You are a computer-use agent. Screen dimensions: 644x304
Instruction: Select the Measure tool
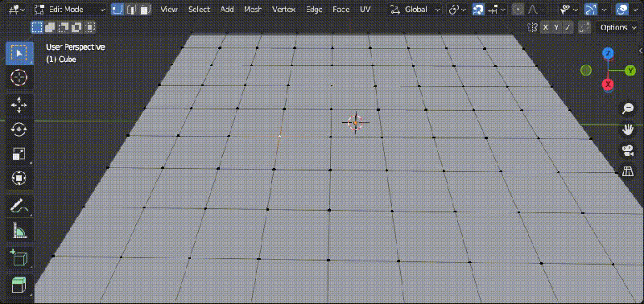click(x=19, y=230)
